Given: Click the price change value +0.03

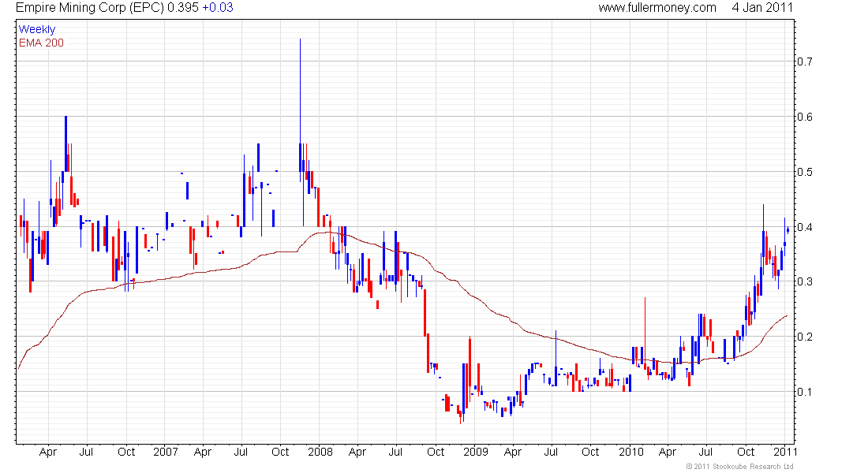Looking at the screenshot, I should pyautogui.click(x=218, y=8).
